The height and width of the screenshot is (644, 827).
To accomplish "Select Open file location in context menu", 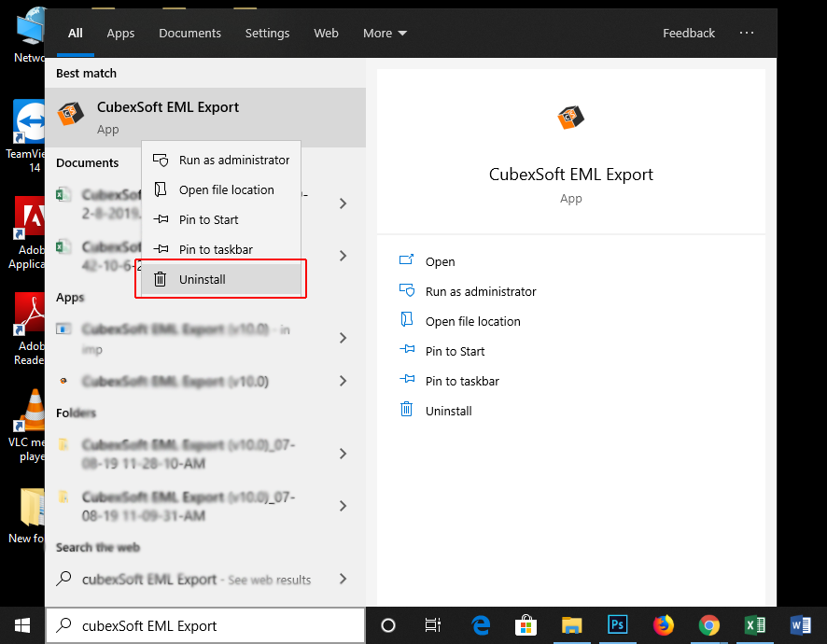I will [221, 189].
